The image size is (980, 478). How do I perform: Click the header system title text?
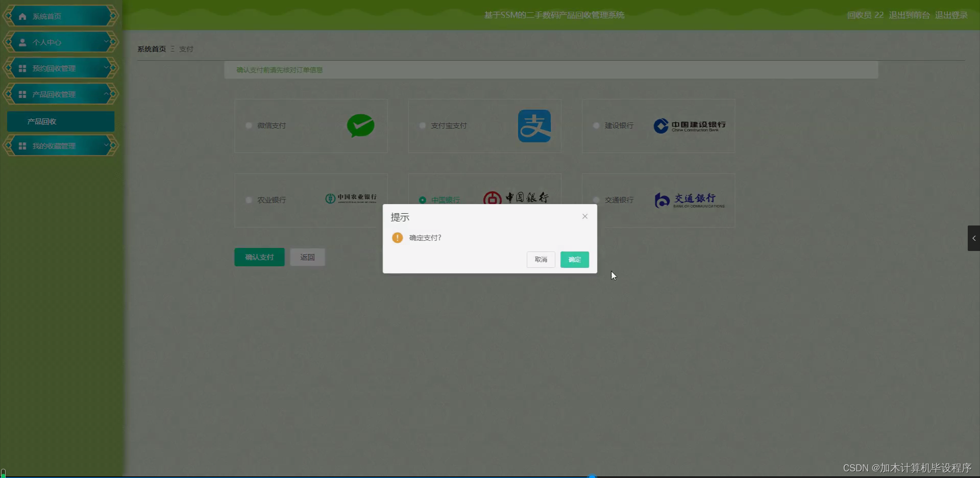coord(554,15)
